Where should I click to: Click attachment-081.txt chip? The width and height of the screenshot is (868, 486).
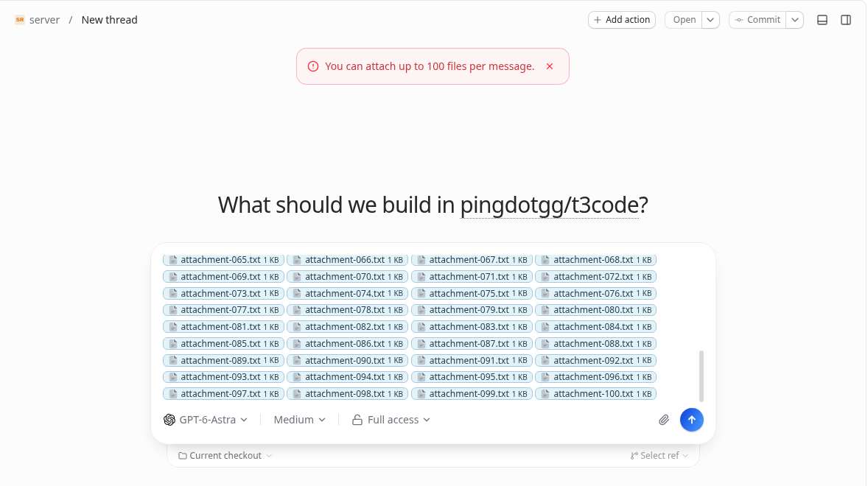[224, 327]
